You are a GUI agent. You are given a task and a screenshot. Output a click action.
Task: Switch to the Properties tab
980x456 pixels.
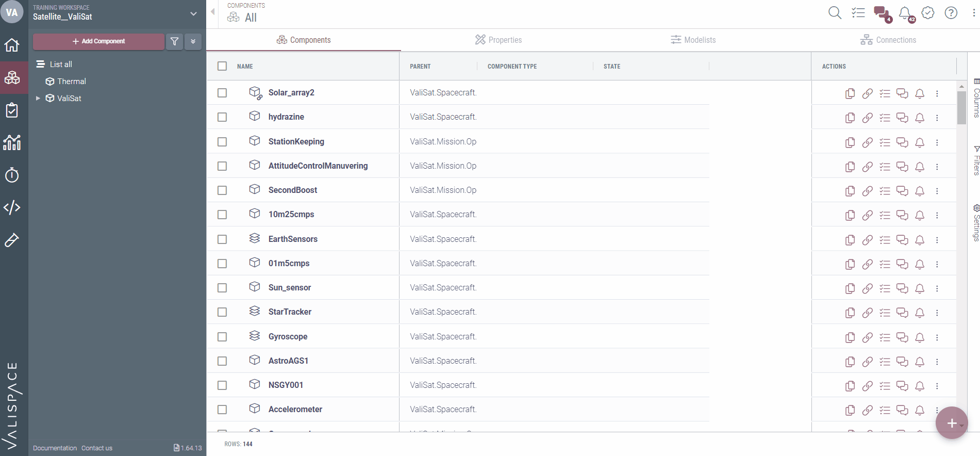(498, 40)
